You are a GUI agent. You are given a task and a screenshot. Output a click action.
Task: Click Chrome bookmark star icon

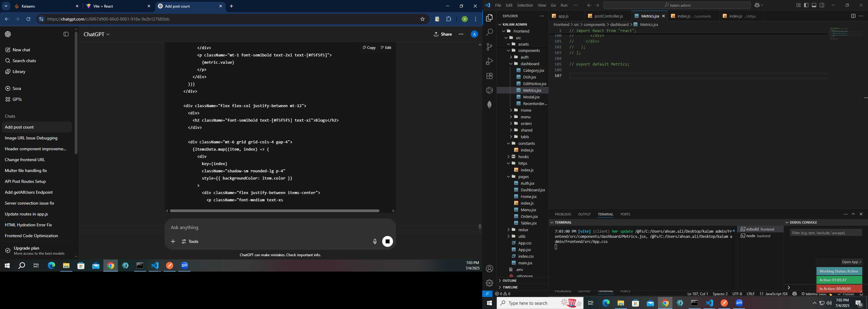click(x=422, y=19)
